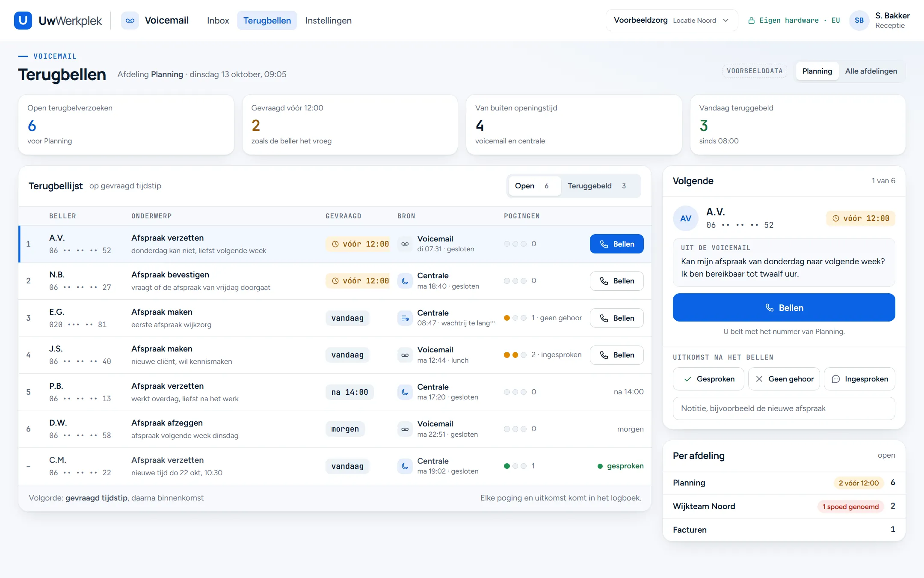This screenshot has height=578, width=924.
Task: Open the Voorbeeldzorg Locatie Noord dropdown
Action: (672, 21)
